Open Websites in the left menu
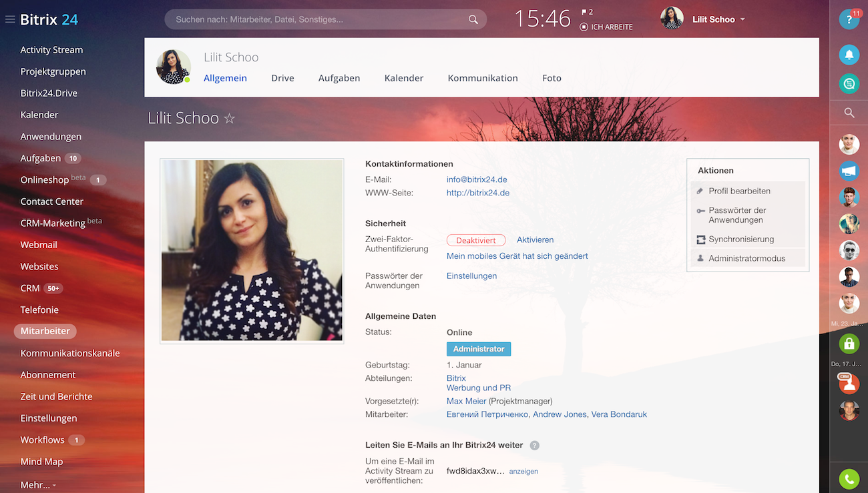Viewport: 868px width, 493px height. pos(39,266)
